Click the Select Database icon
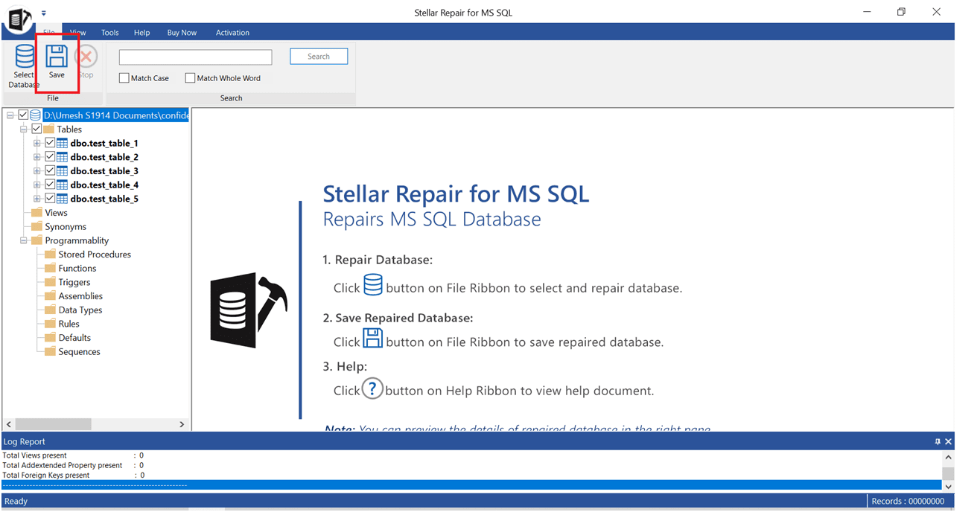The image size is (980, 512). coord(24,57)
